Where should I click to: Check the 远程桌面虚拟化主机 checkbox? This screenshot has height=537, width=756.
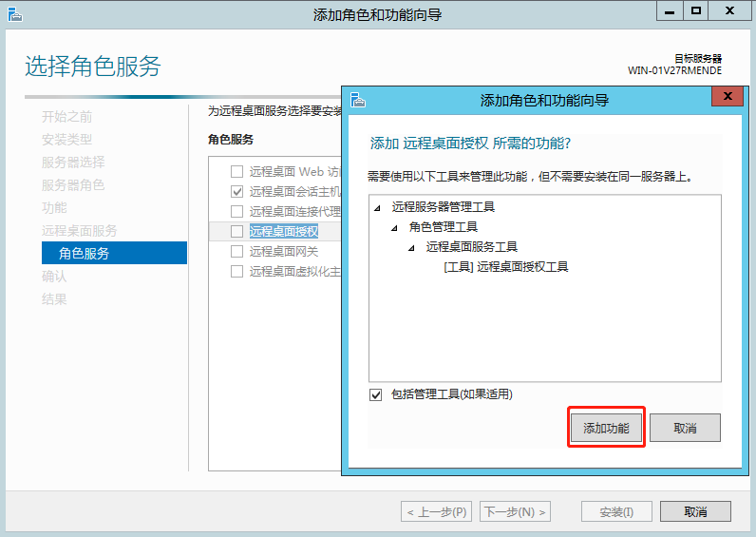[x=237, y=272]
